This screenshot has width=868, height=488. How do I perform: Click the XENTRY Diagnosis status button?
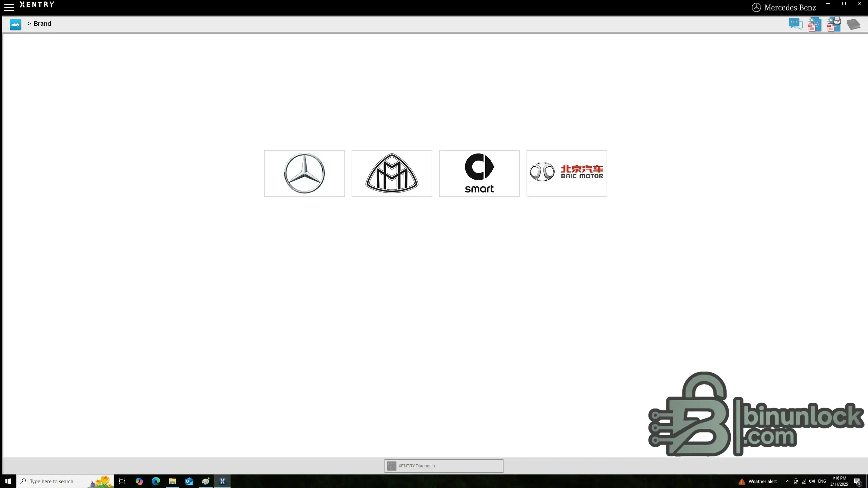[444, 466]
